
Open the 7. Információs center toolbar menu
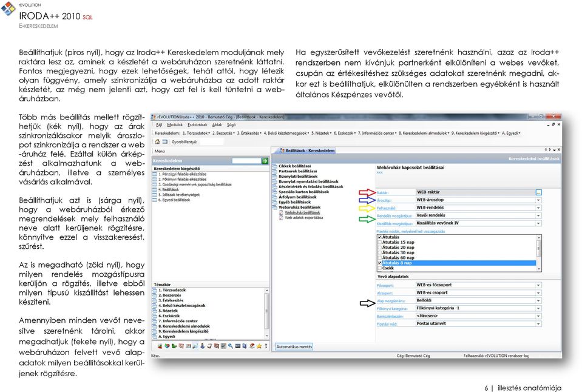point(377,133)
